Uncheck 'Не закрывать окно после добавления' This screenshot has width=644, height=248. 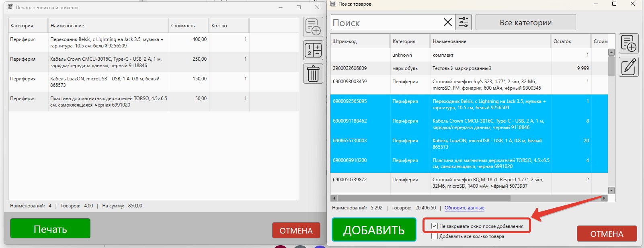[x=435, y=226]
